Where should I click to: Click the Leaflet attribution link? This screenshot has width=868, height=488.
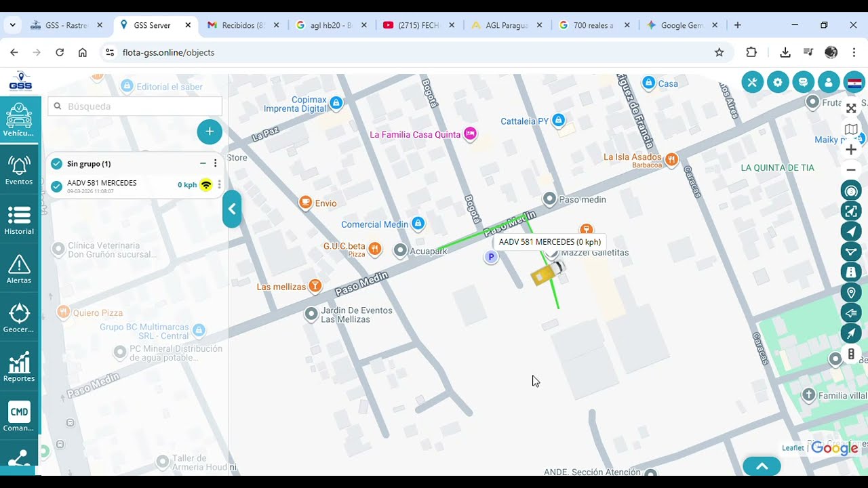click(793, 448)
